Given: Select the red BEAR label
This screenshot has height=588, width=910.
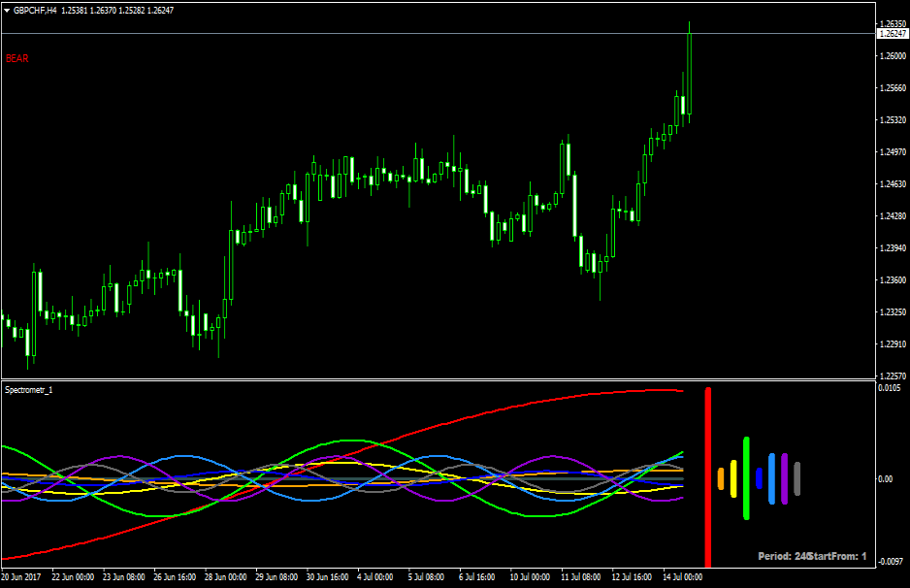Looking at the screenshot, I should 17,58.
